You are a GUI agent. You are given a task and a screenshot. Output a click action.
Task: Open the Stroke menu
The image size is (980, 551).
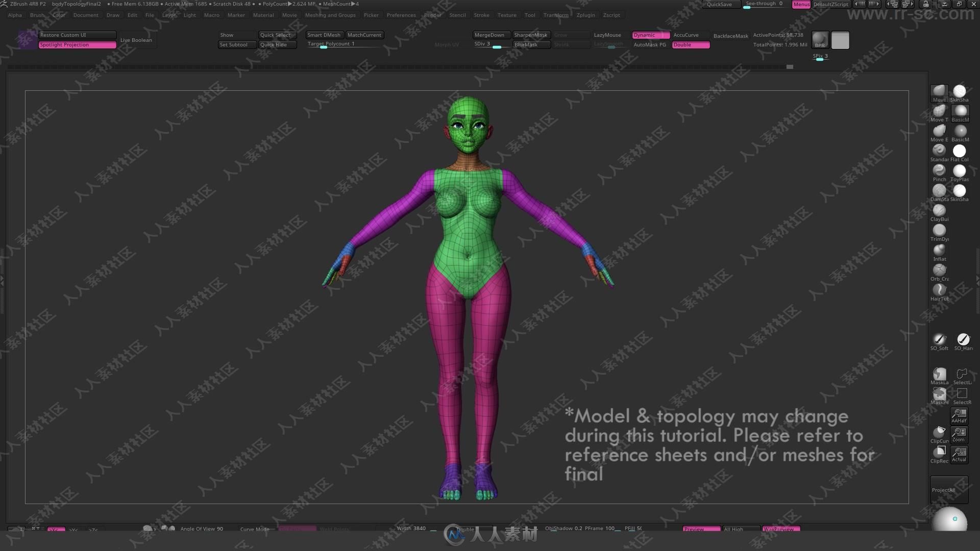coord(481,15)
